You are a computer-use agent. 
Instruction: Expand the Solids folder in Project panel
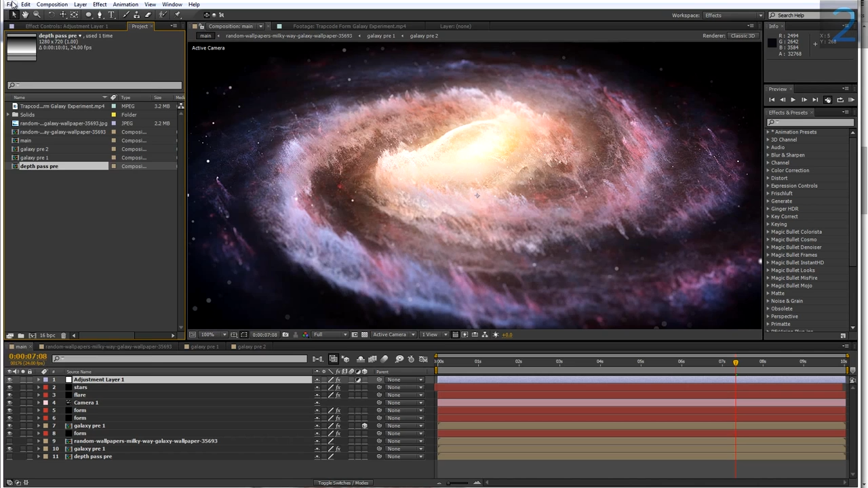(7, 115)
